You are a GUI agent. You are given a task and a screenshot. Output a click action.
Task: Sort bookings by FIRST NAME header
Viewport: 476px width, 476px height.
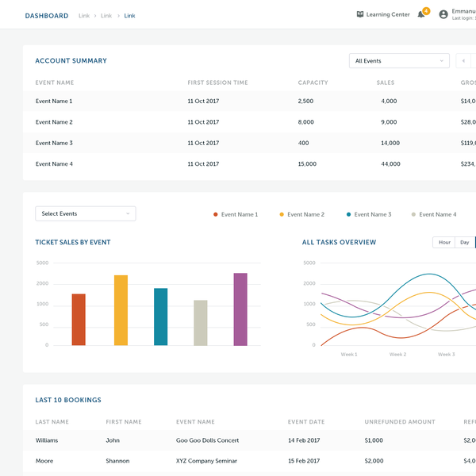tap(124, 422)
